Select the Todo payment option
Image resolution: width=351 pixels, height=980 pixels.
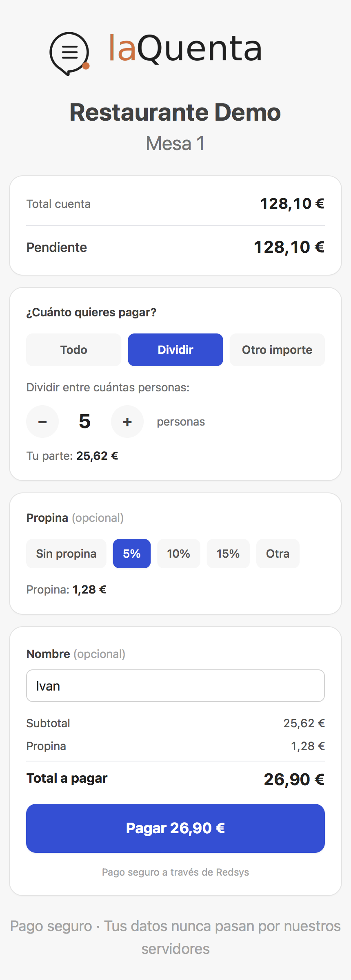[x=74, y=350]
